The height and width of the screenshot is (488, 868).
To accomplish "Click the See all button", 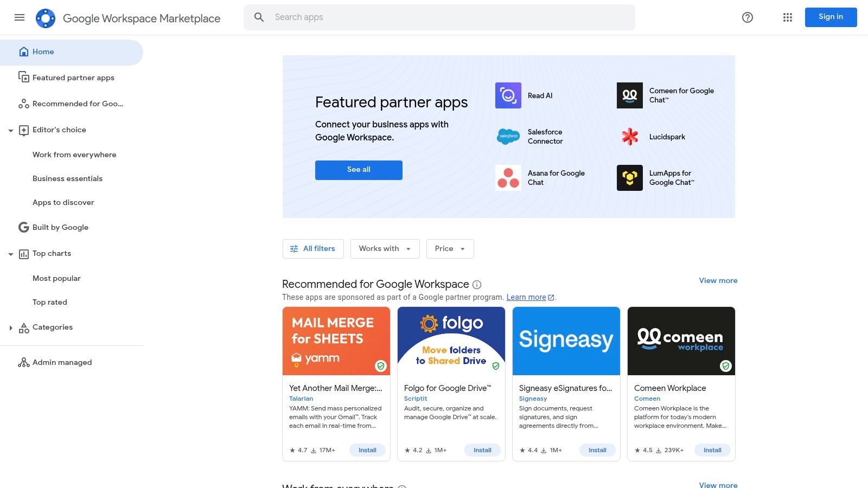I will point(359,170).
